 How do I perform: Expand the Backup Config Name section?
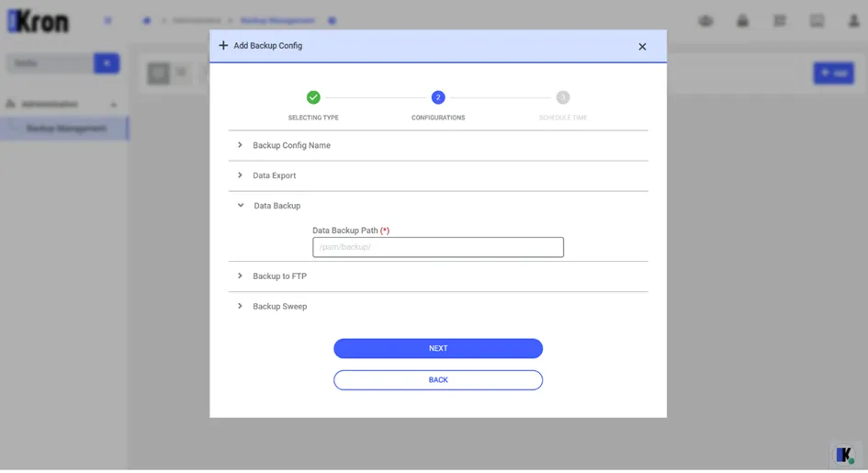pos(438,145)
